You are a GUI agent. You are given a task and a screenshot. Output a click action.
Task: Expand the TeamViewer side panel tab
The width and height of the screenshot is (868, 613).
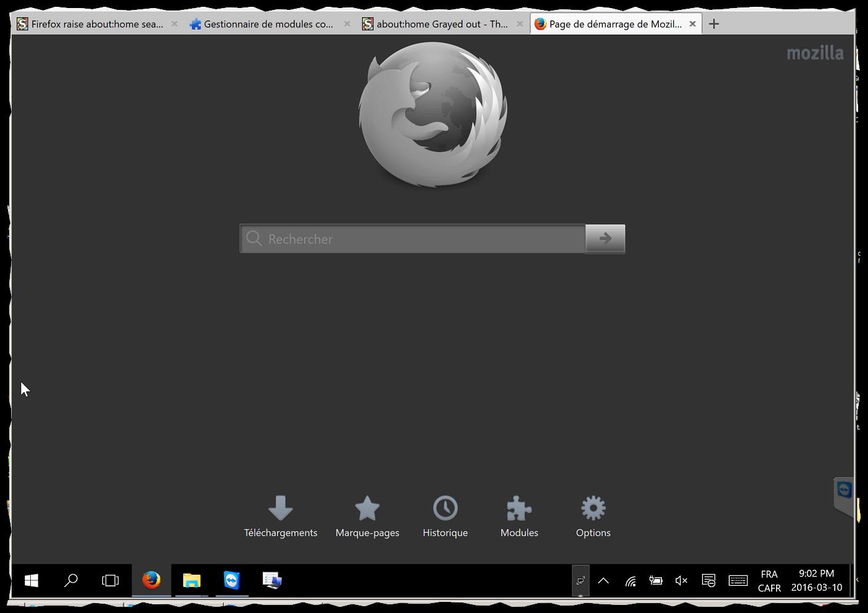point(844,496)
